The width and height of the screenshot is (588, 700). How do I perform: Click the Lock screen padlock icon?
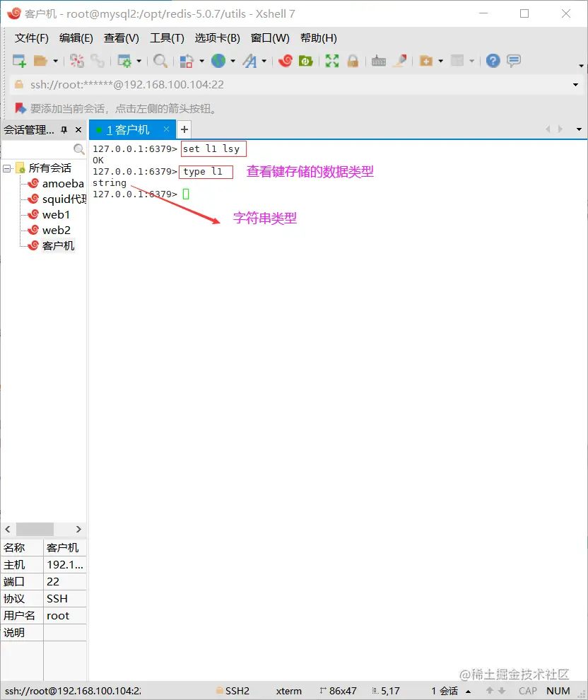click(353, 61)
